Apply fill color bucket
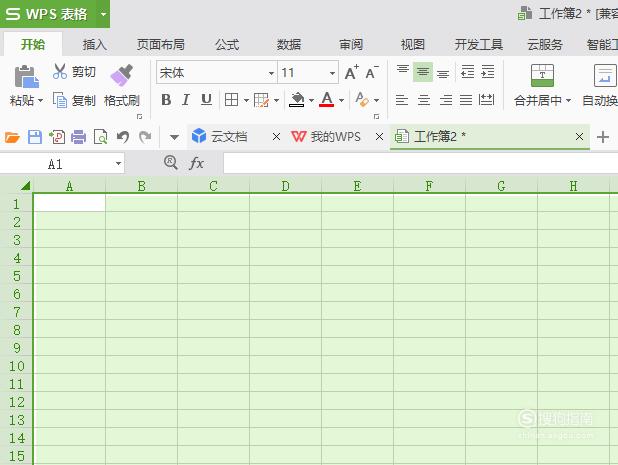 (x=297, y=100)
